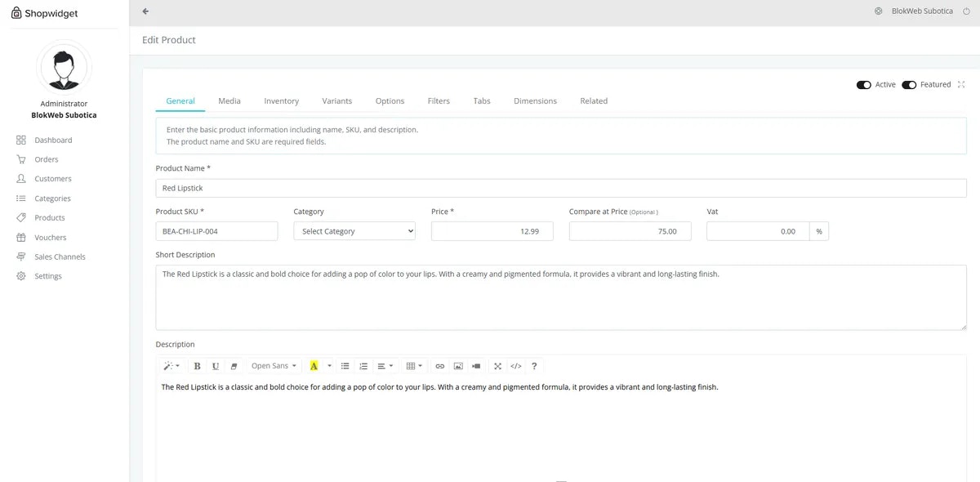Toggle bold formatting in the description editor

(x=197, y=365)
